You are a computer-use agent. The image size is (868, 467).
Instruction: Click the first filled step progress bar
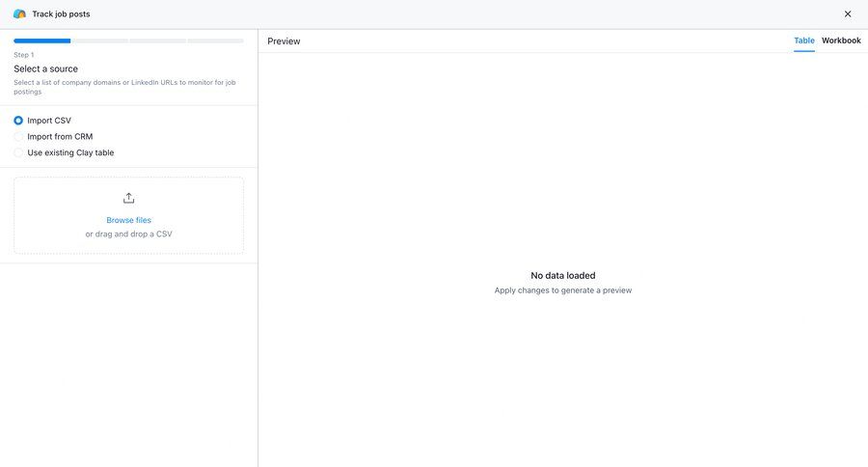42,41
